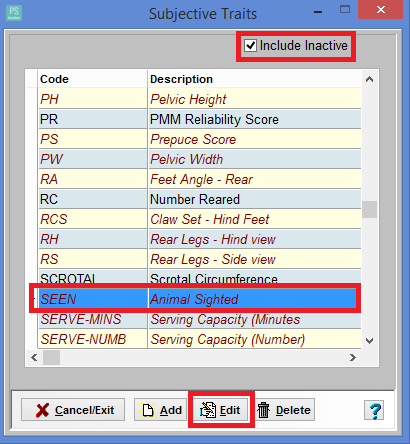410x444 pixels.
Task: Uncheck the Include Inactive checkbox
Action: tap(250, 46)
